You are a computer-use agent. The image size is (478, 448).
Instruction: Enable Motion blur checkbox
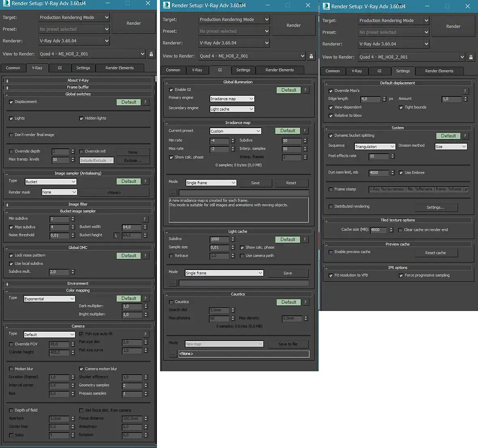(x=11, y=369)
